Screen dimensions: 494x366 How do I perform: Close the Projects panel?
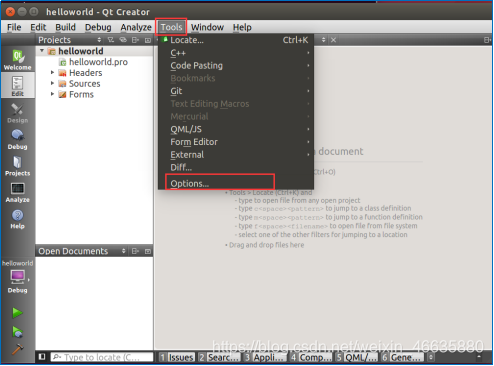click(148, 40)
